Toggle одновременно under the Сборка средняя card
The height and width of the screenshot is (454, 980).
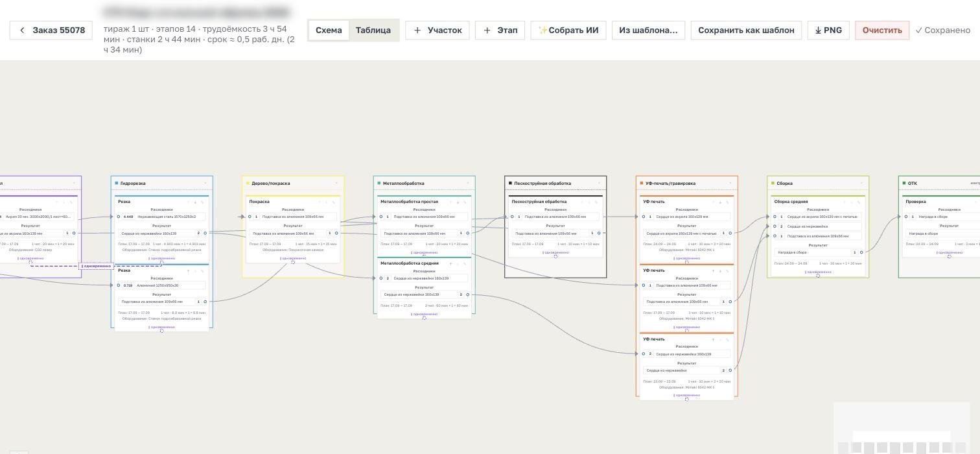(818, 272)
